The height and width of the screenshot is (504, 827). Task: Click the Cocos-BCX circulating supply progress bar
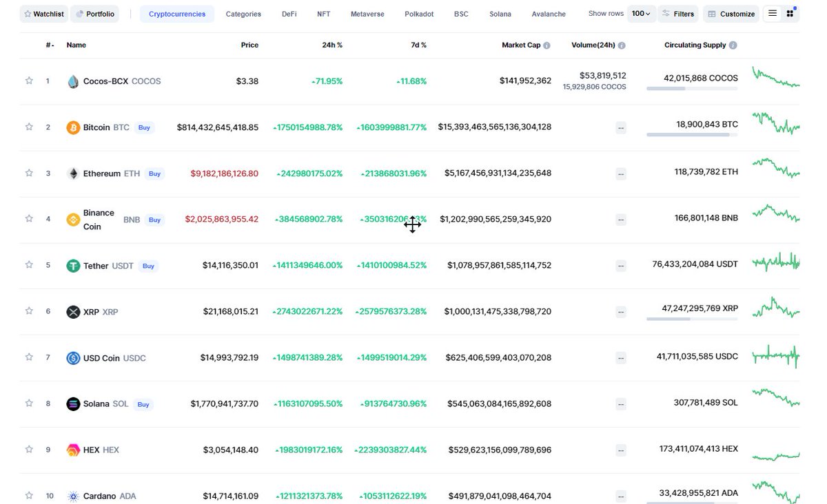pyautogui.click(x=692, y=89)
